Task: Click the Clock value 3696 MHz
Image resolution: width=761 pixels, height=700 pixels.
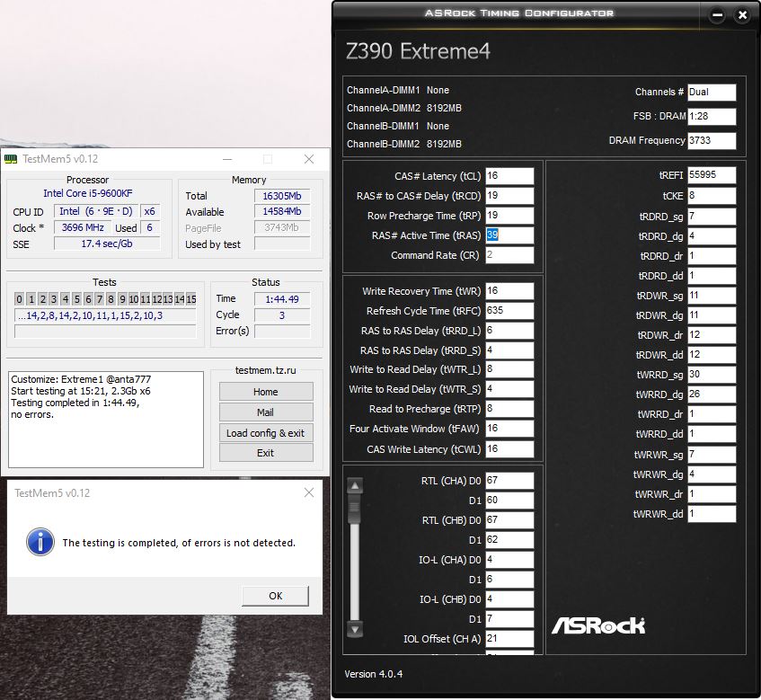Action: point(83,227)
